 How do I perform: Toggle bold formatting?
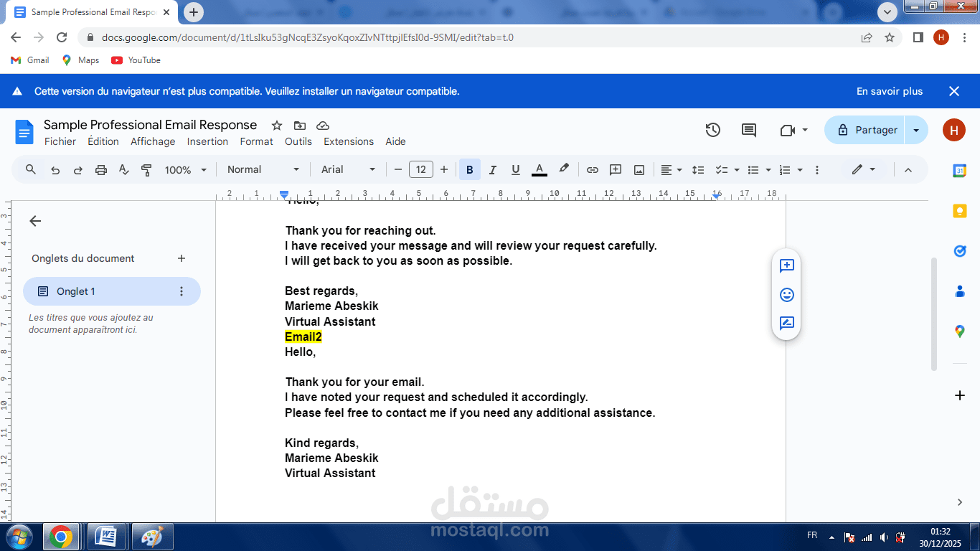[x=470, y=170]
